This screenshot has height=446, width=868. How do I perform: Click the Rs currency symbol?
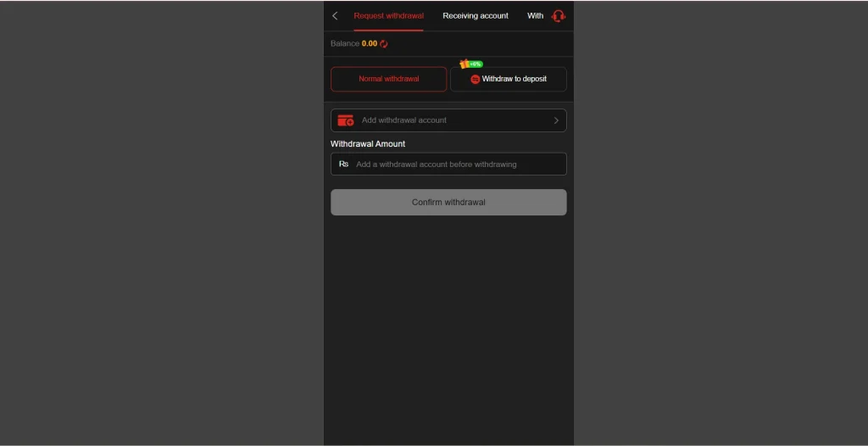[x=344, y=164]
